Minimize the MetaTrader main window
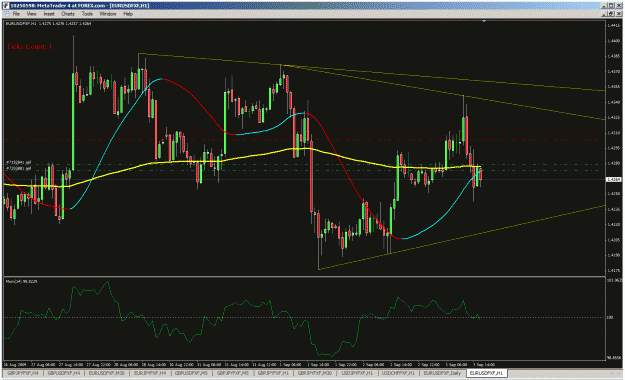The height and width of the screenshot is (380, 625). pos(605,6)
